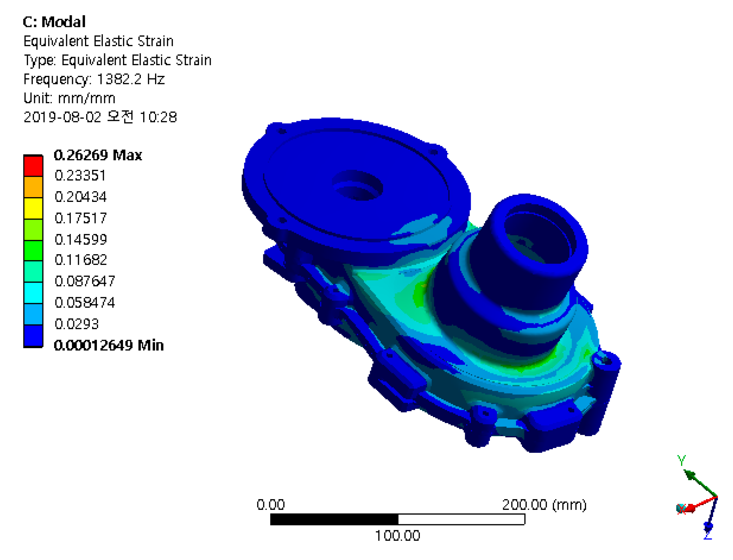Click the black half of scale ruler

pyautogui.click(x=334, y=519)
